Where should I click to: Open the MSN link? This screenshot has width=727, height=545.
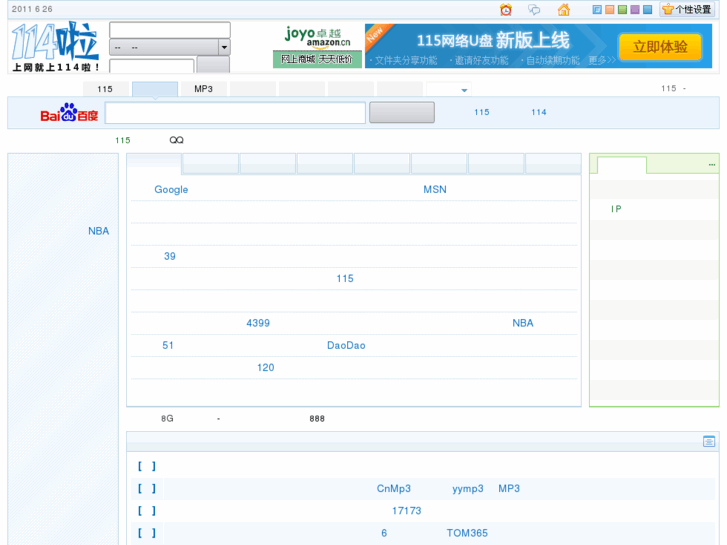(x=435, y=189)
